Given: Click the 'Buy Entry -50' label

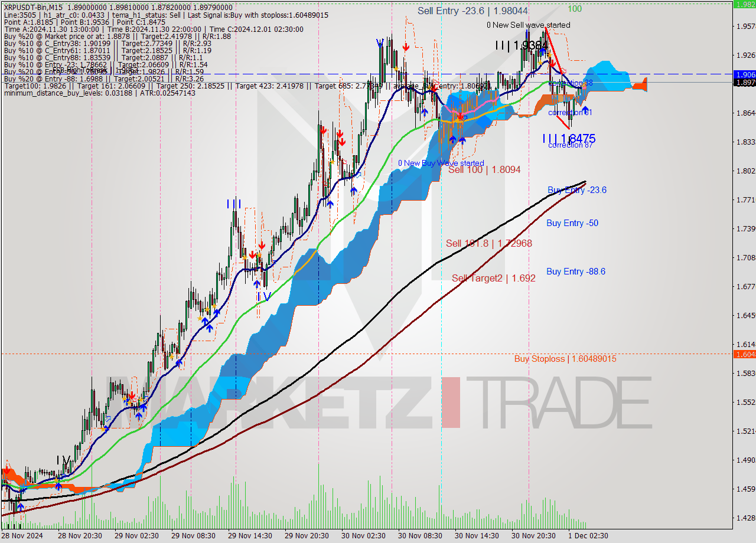Looking at the screenshot, I should pos(572,223).
